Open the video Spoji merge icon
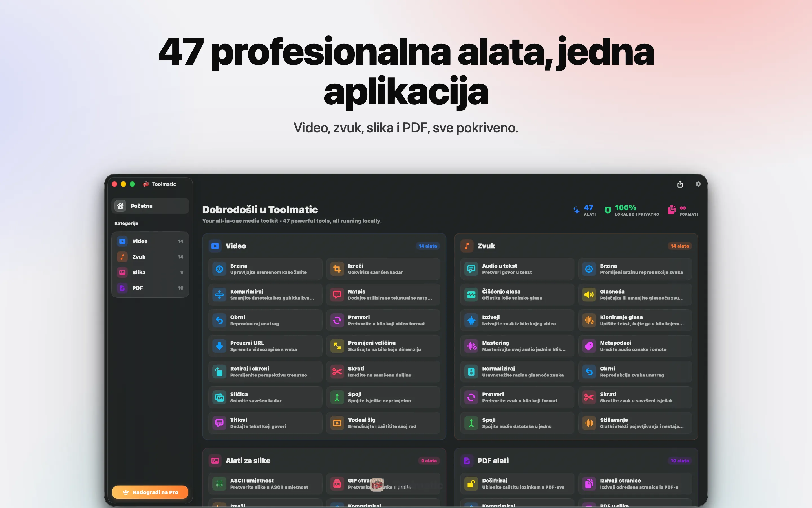 [337, 397]
